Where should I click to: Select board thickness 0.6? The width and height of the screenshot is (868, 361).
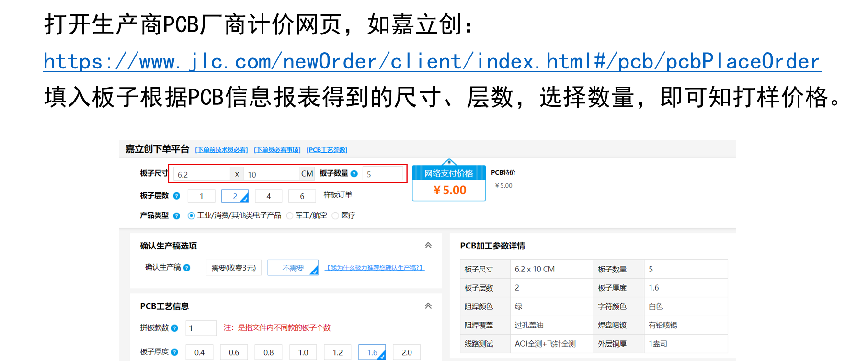point(234,352)
